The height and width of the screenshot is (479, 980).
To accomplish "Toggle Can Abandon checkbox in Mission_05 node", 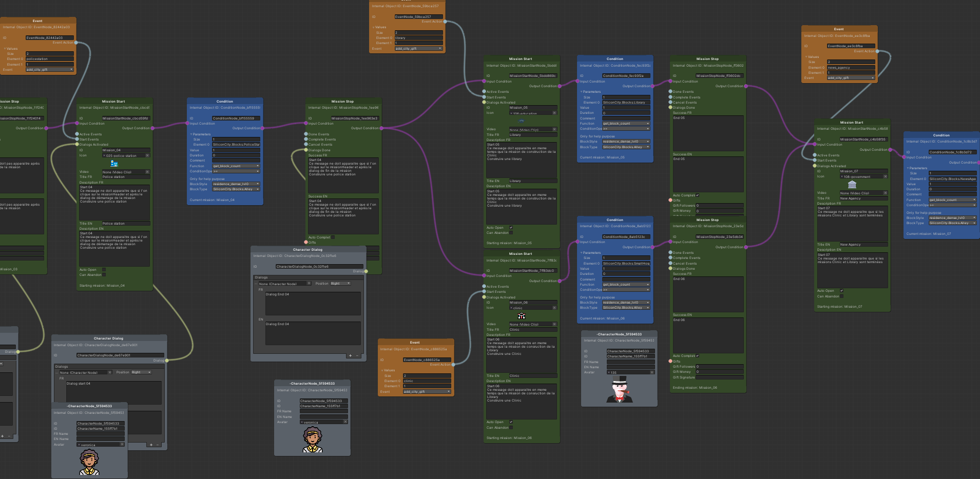I will click(511, 233).
